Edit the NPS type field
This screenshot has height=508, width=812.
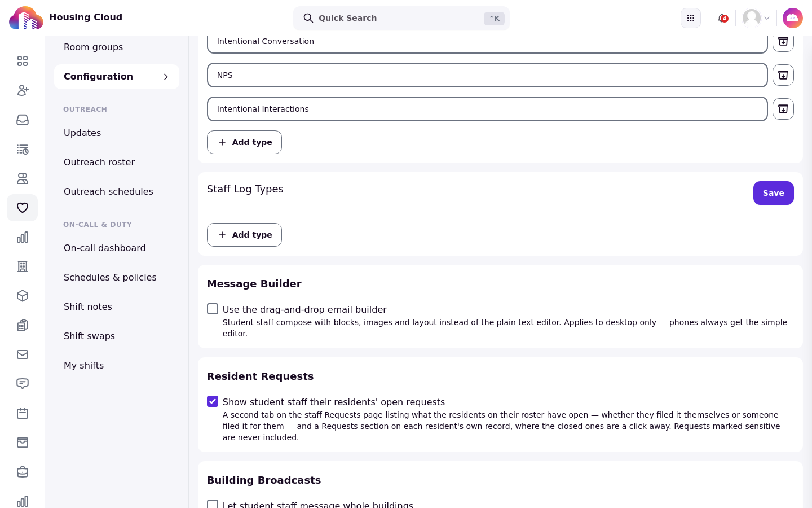[x=487, y=75]
